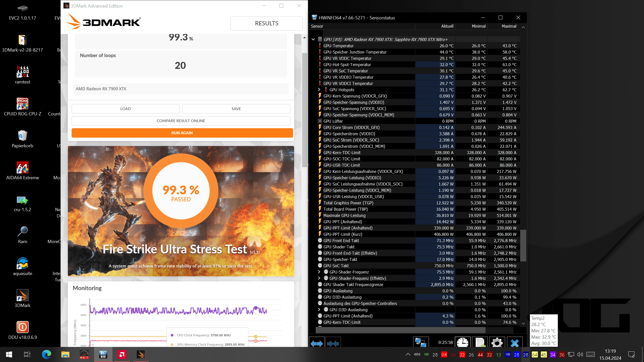This screenshot has width=644, height=362.
Task: Expand the GPU Hotspots sensor row
Action: (319, 90)
